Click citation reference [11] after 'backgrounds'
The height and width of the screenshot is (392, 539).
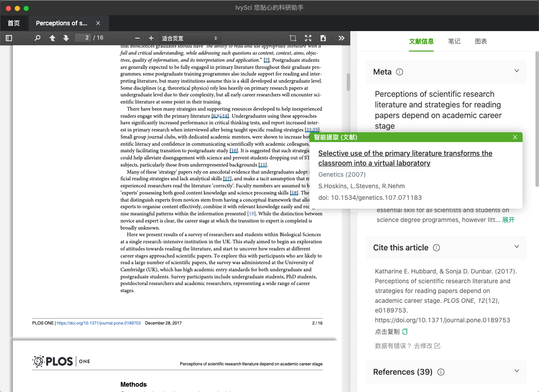[263, 165]
